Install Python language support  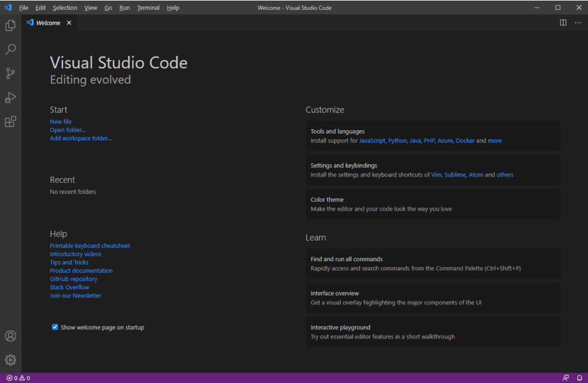tap(397, 140)
